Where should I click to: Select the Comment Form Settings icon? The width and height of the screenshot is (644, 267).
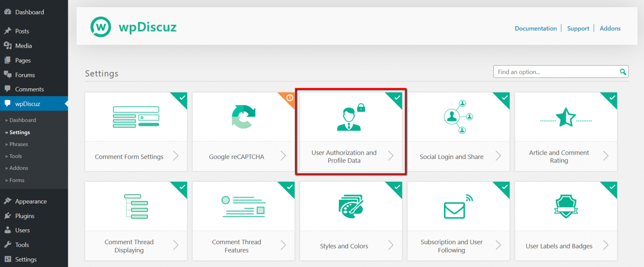point(136,116)
